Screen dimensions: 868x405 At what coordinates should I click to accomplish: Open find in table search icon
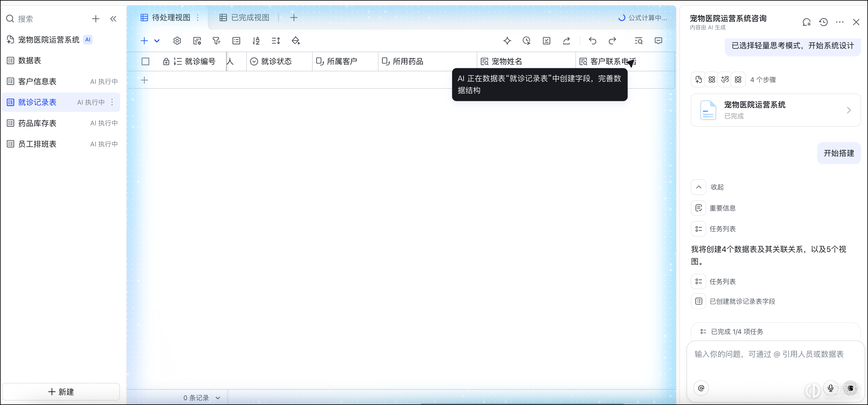pyautogui.click(x=639, y=41)
